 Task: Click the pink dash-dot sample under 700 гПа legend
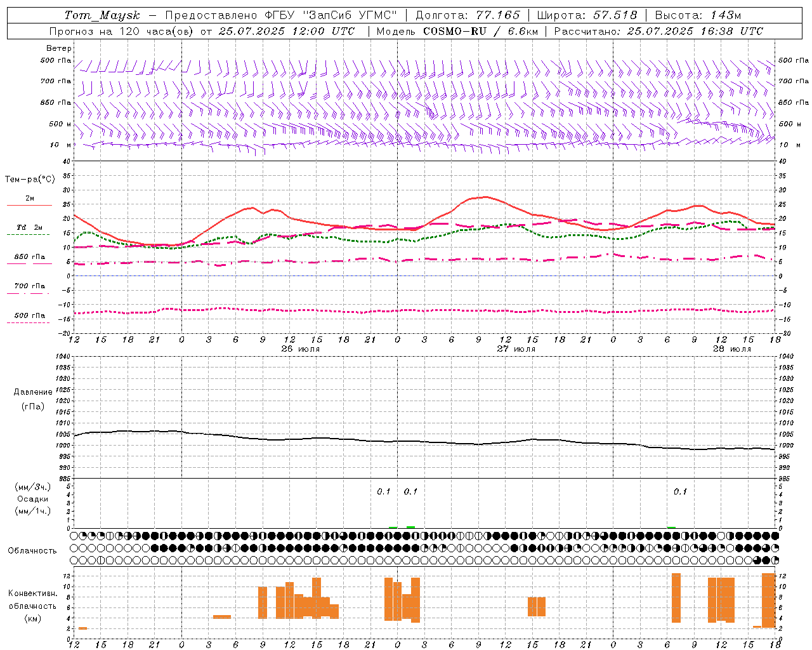tap(28, 293)
